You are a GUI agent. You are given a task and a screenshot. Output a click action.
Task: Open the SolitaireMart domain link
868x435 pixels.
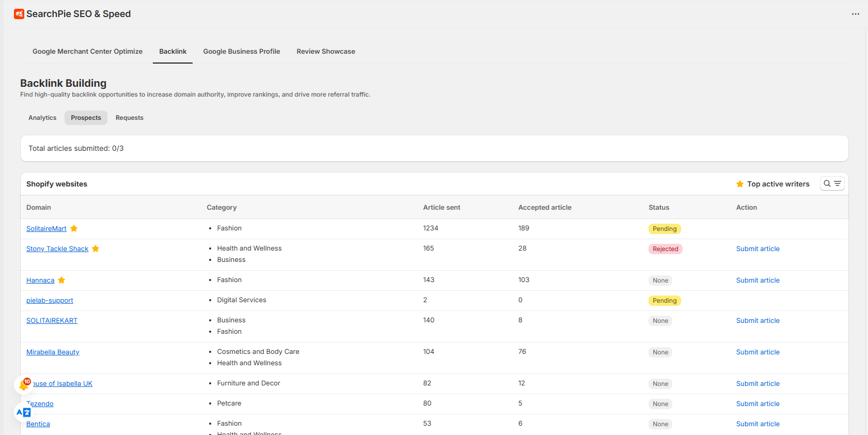(x=46, y=228)
